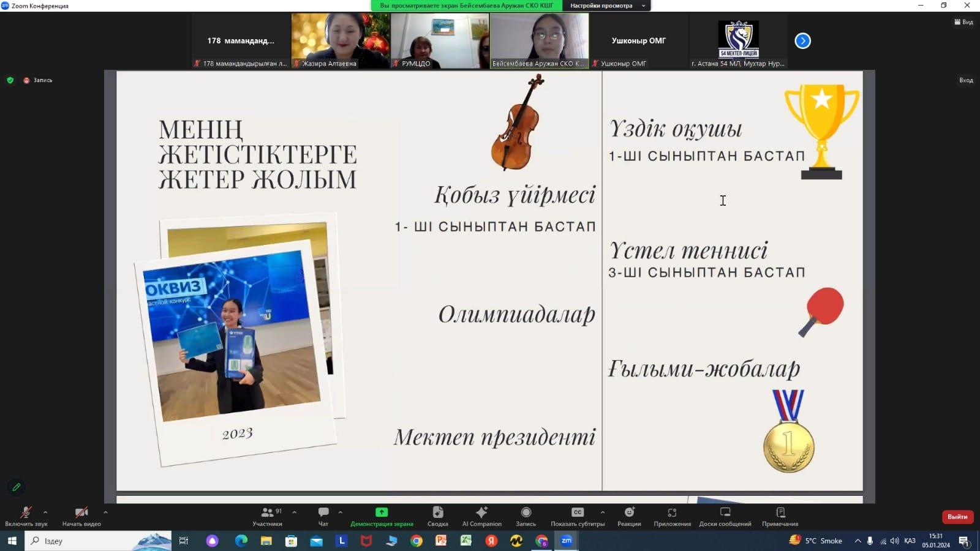The image size is (980, 551).
Task: Show next participants with blue arrow
Action: pyautogui.click(x=802, y=41)
